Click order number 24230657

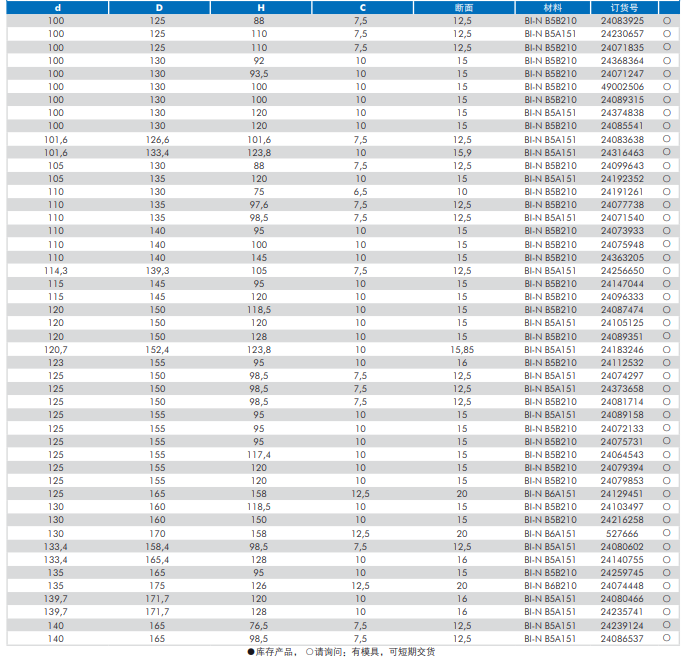[x=622, y=34]
